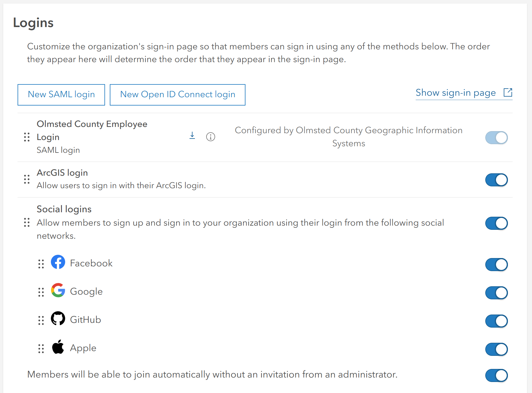Click the 'Members will be able to join automatically' text
The height and width of the screenshot is (393, 532).
pyautogui.click(x=212, y=375)
